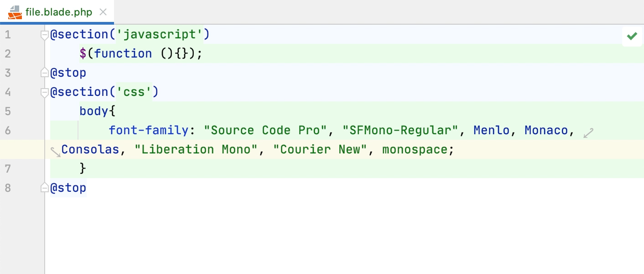Click the body selector on line 5

click(x=93, y=111)
